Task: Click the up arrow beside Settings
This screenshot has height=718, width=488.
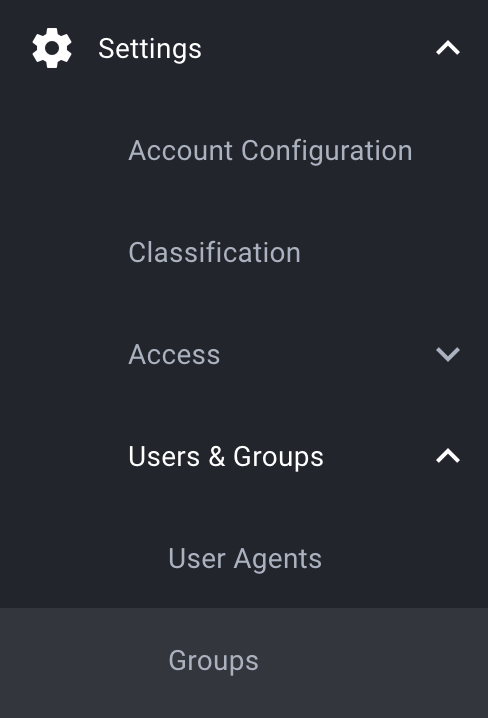Action: pos(448,48)
